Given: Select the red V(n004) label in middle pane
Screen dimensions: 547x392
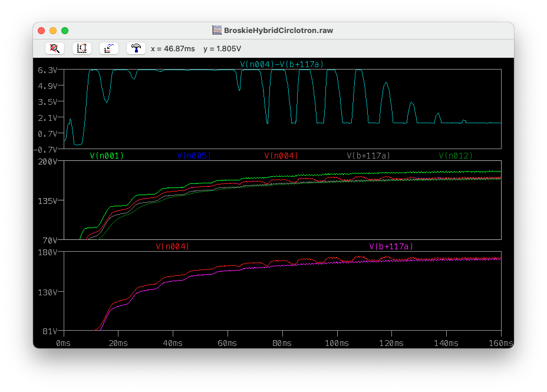Looking at the screenshot, I should pos(281,156).
